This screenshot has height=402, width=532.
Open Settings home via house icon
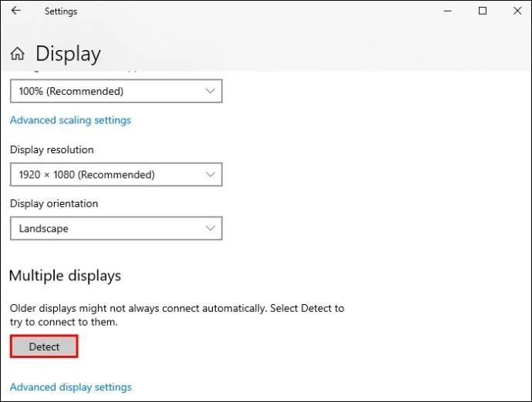(x=17, y=54)
